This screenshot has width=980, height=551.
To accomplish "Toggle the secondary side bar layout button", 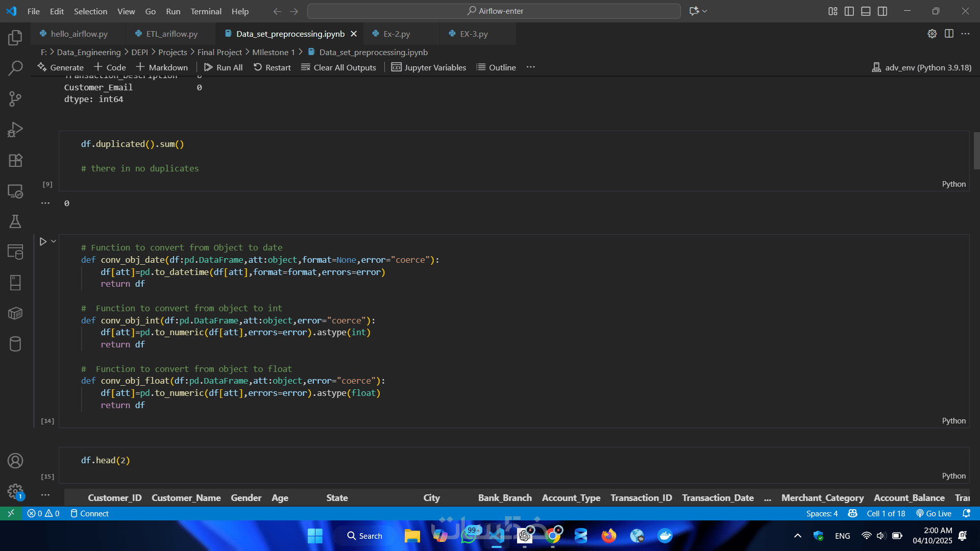I will point(883,11).
